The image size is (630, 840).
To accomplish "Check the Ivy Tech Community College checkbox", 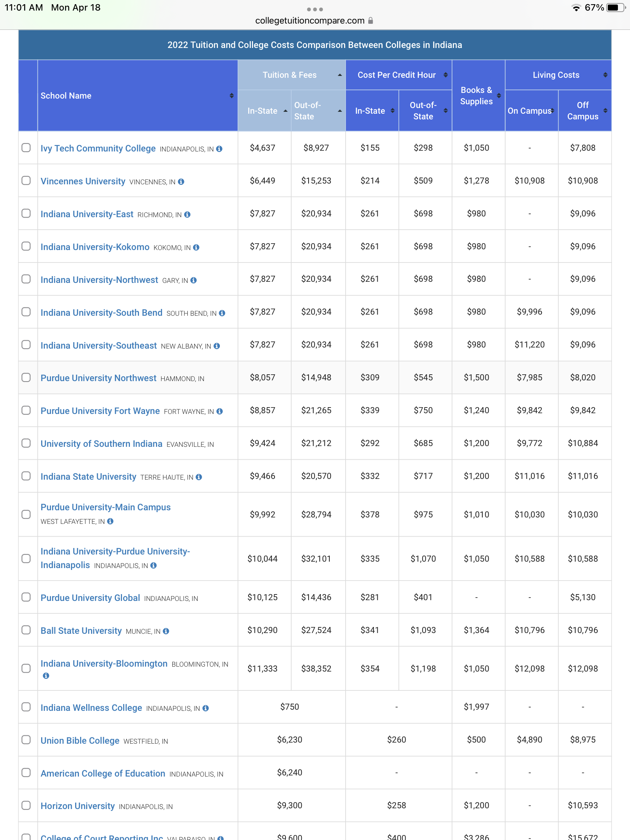I will tap(26, 148).
